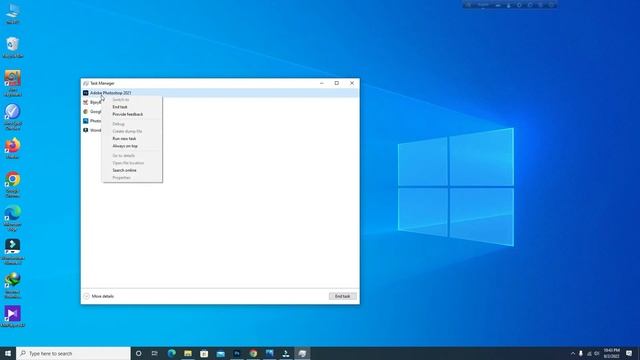The image size is (640, 360).
Task: Click the Wondershare process icon in Task Manager
Action: pyautogui.click(x=86, y=130)
